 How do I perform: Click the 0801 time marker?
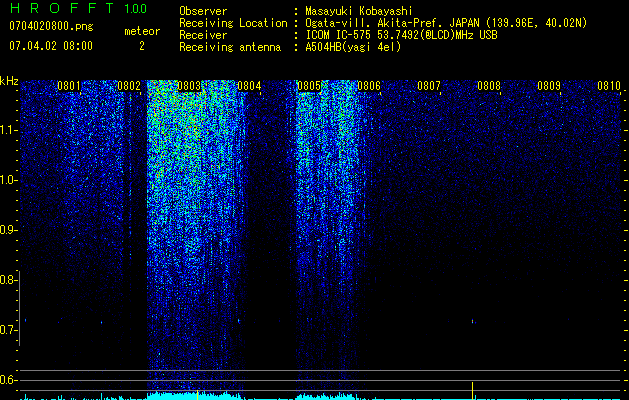[x=69, y=86]
